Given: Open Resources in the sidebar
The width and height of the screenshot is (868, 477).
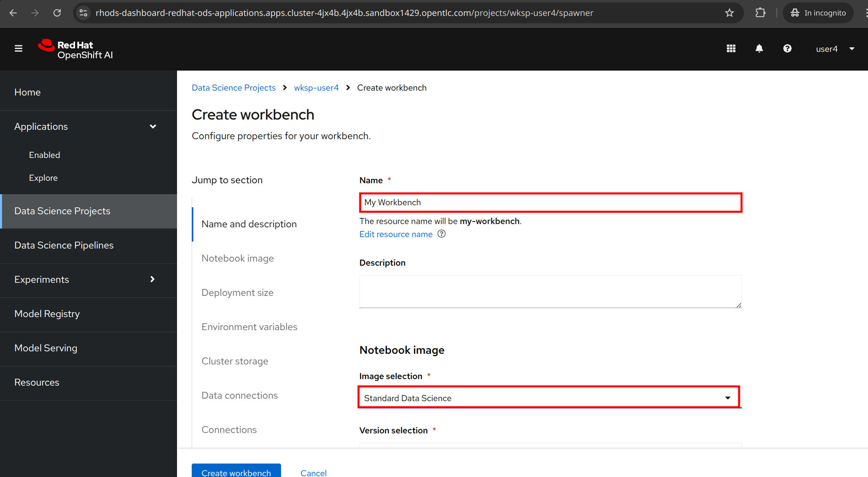Looking at the screenshot, I should point(89,382).
